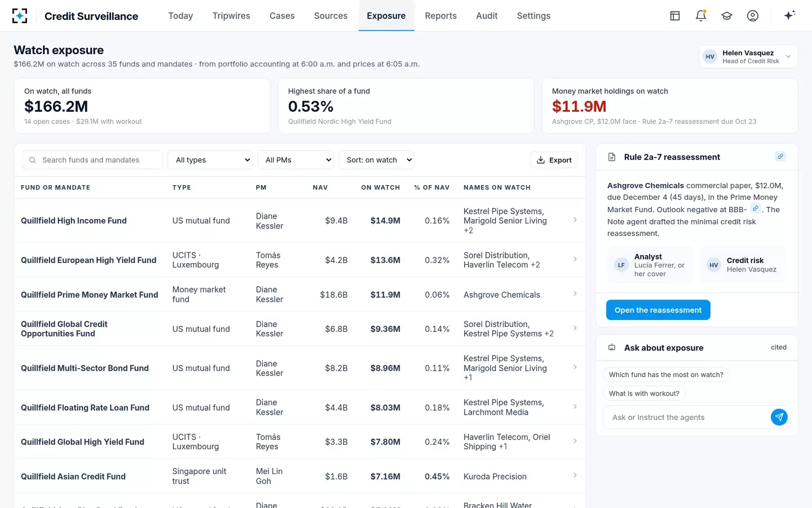Viewport: 812px width, 508px height.
Task: Open the Settings tab
Action: click(x=533, y=16)
